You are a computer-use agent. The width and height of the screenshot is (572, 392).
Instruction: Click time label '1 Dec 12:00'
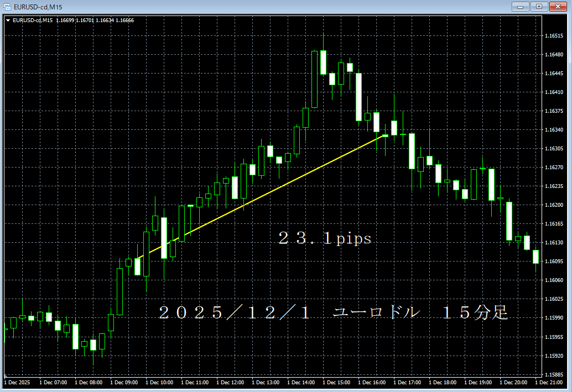pyautogui.click(x=230, y=383)
